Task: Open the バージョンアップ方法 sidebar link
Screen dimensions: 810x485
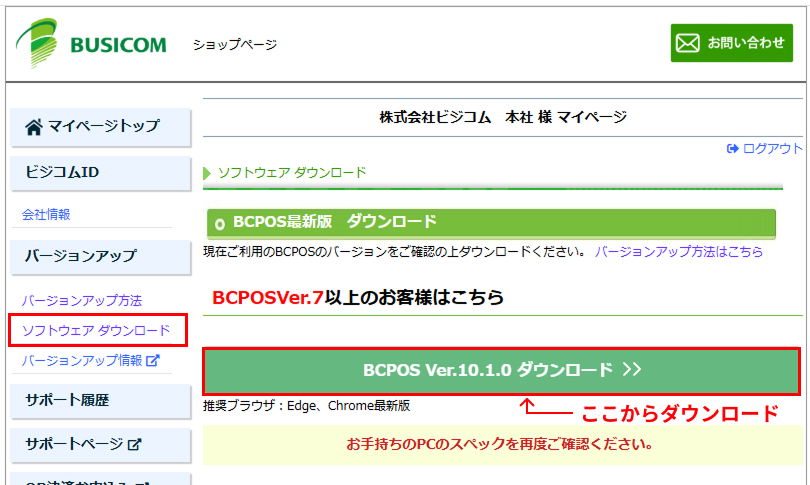Action: (x=82, y=300)
